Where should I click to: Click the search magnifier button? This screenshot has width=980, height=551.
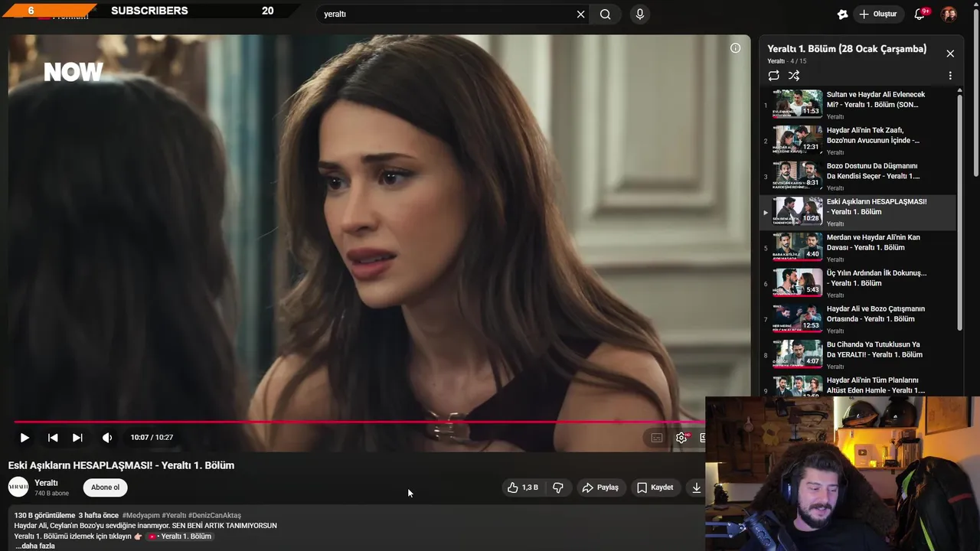pyautogui.click(x=606, y=14)
